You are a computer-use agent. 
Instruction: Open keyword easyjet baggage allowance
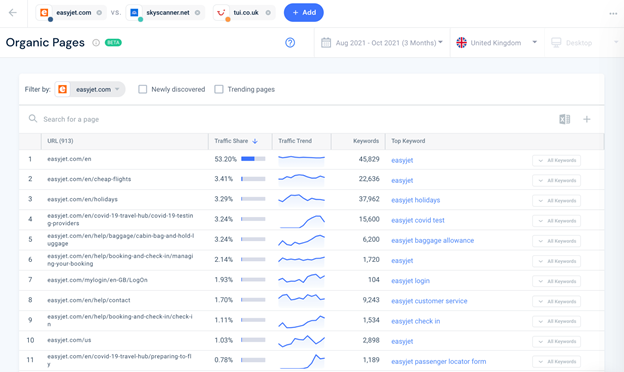click(x=432, y=241)
